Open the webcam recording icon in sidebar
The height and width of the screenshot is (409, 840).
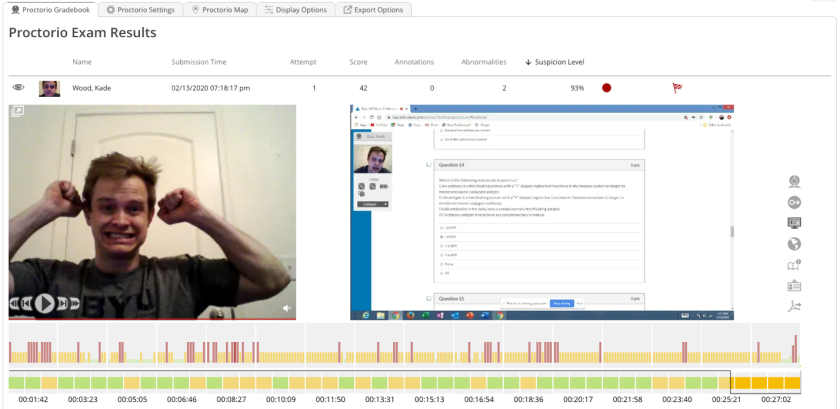click(794, 181)
